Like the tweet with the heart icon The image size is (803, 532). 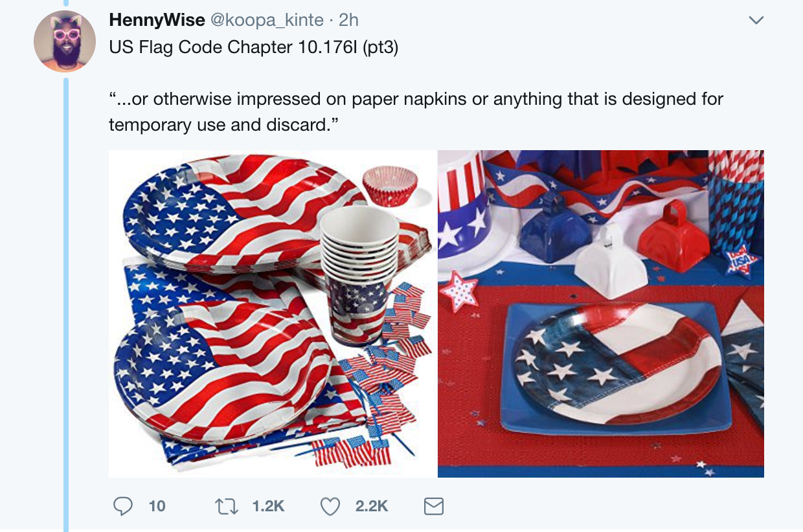[x=330, y=505]
